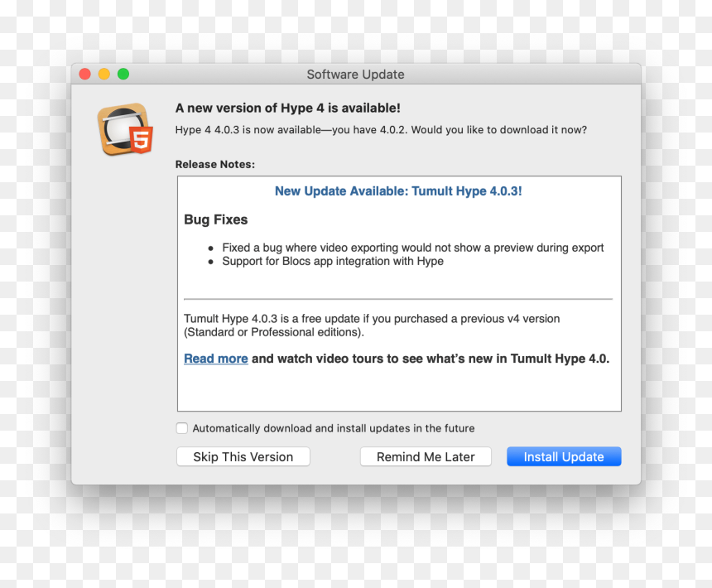Click 'Support for Blocs app integration with Hype'
This screenshot has height=588, width=712.
(332, 261)
